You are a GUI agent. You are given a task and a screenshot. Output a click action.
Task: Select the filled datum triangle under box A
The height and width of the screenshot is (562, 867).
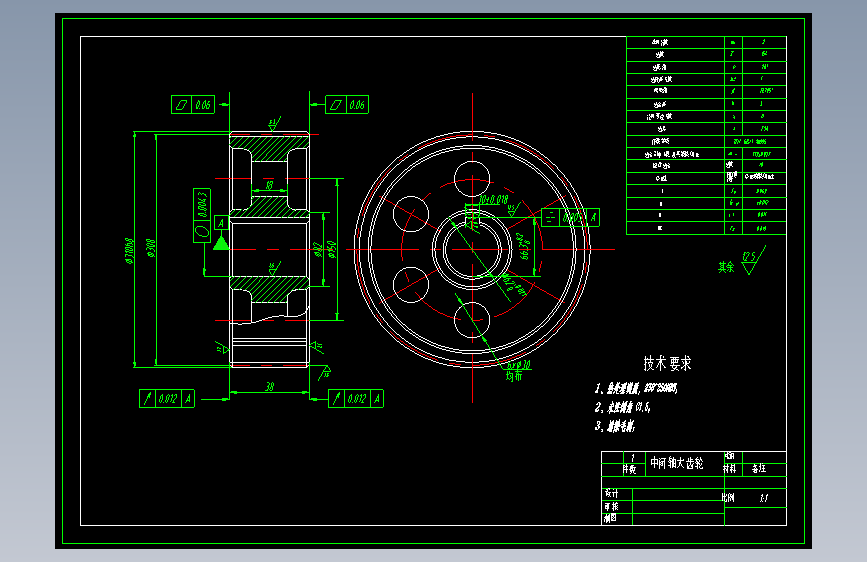221,243
